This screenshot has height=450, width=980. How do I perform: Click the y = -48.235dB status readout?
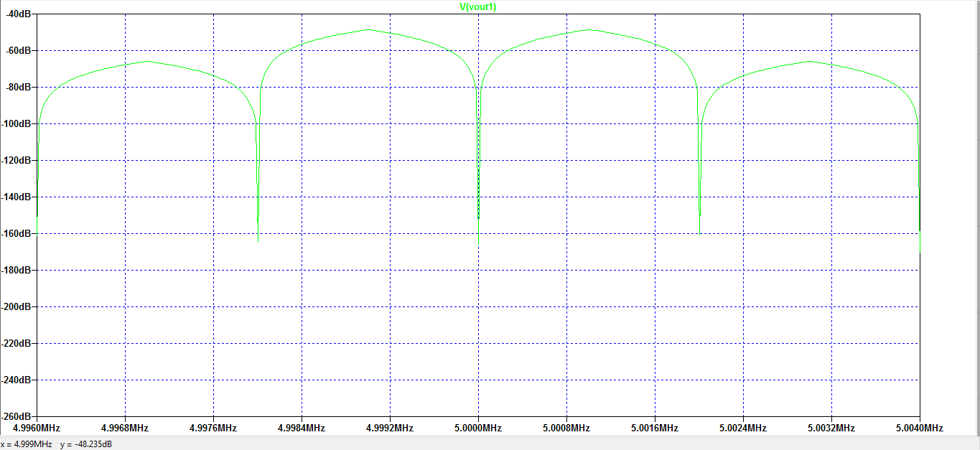86,444
